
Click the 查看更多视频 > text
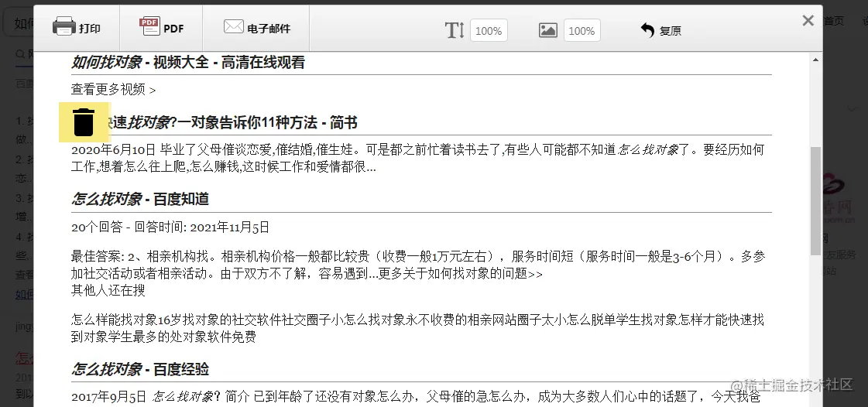click(114, 89)
